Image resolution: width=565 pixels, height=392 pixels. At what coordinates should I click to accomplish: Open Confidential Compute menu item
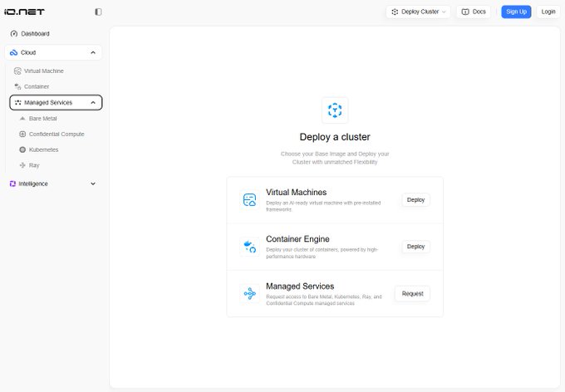(58, 134)
